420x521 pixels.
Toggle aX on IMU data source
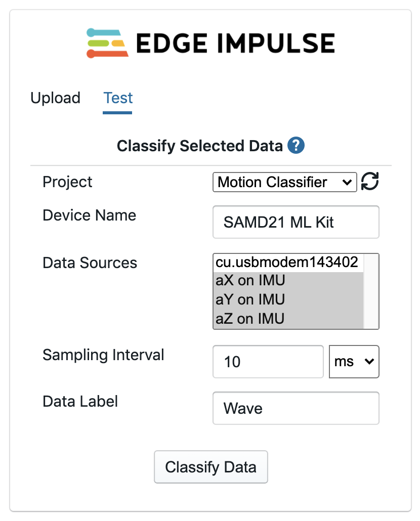click(x=287, y=281)
